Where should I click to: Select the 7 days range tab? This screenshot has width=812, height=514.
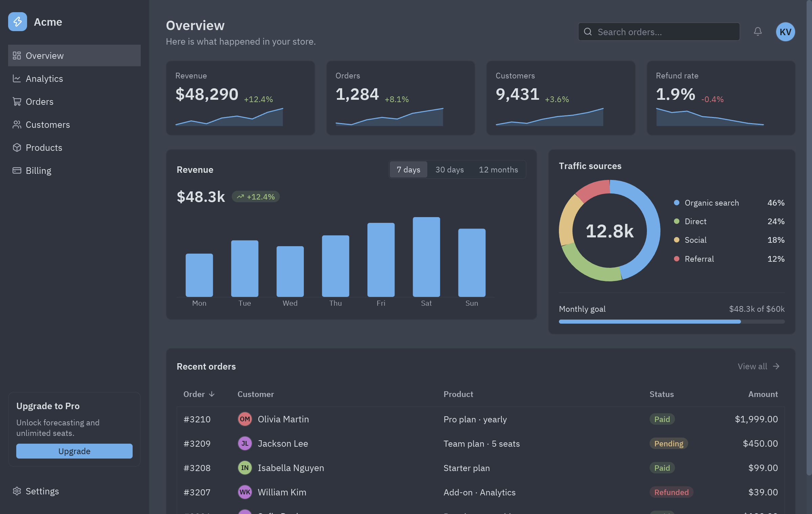408,169
